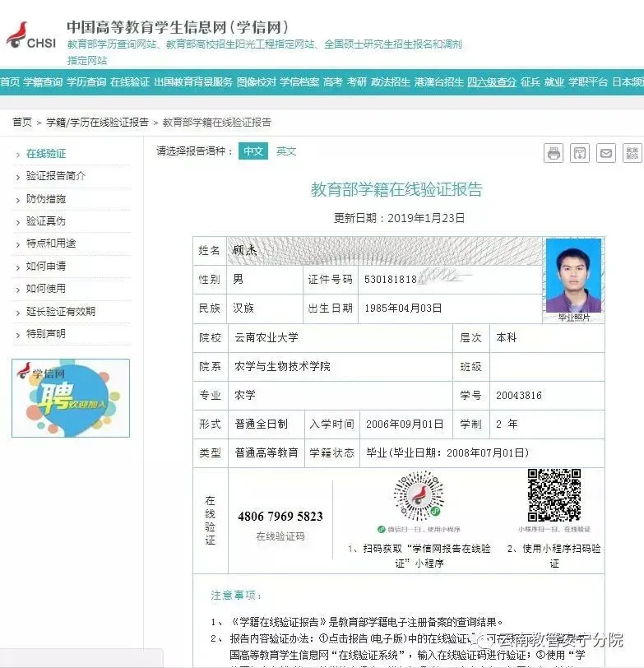
Task: Click the download report icon
Action: tap(580, 153)
